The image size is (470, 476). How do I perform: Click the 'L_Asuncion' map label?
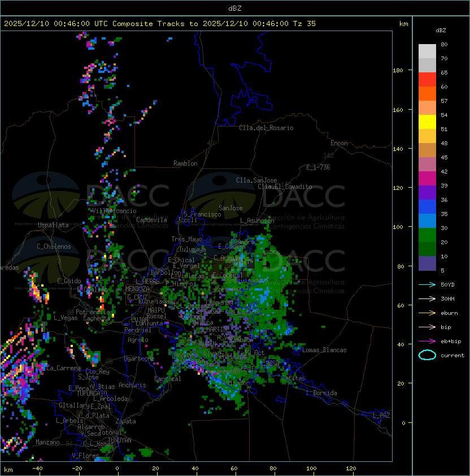tap(257, 220)
